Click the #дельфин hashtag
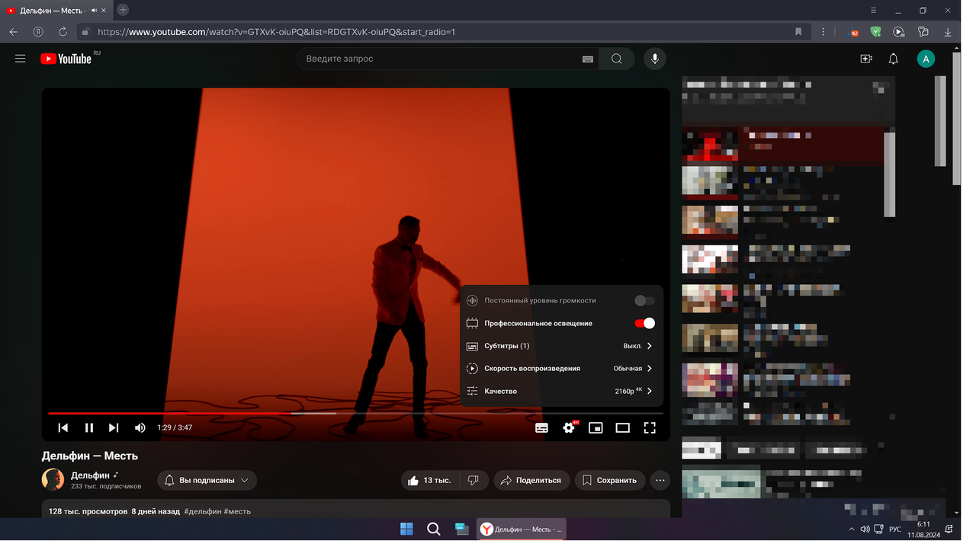The width and height of the screenshot is (976, 560). [x=203, y=511]
